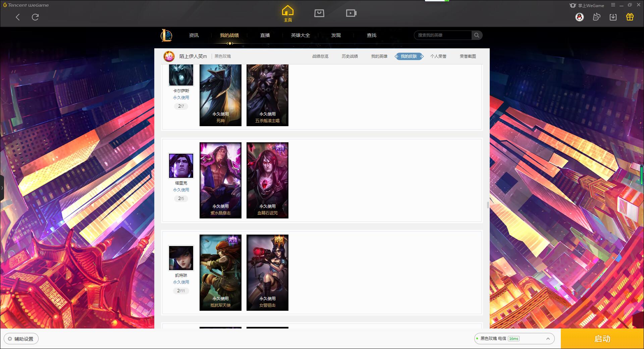Click 永久使用 under 凯特琳
Image resolution: width=644 pixels, height=349 pixels.
tap(181, 282)
